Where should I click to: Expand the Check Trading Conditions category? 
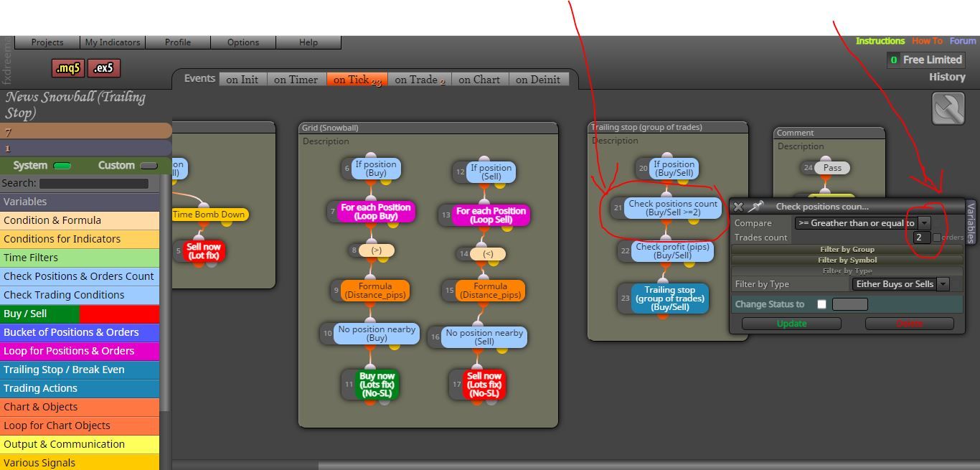pos(80,295)
